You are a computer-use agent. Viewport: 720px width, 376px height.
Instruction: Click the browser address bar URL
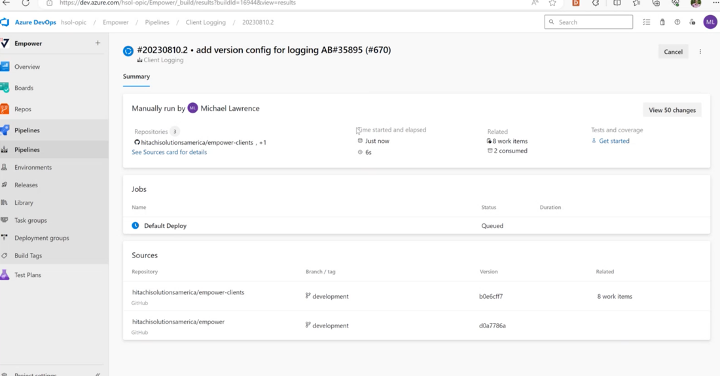(178, 3)
